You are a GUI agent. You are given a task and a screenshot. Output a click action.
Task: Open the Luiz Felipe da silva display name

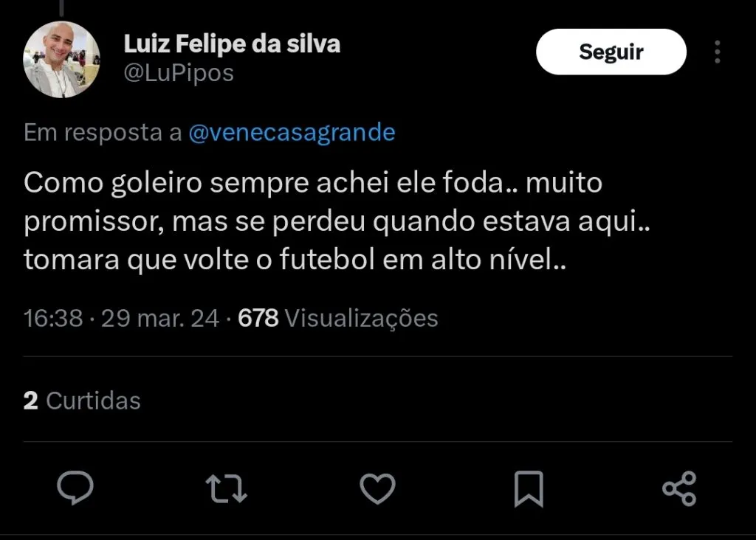[x=232, y=44]
